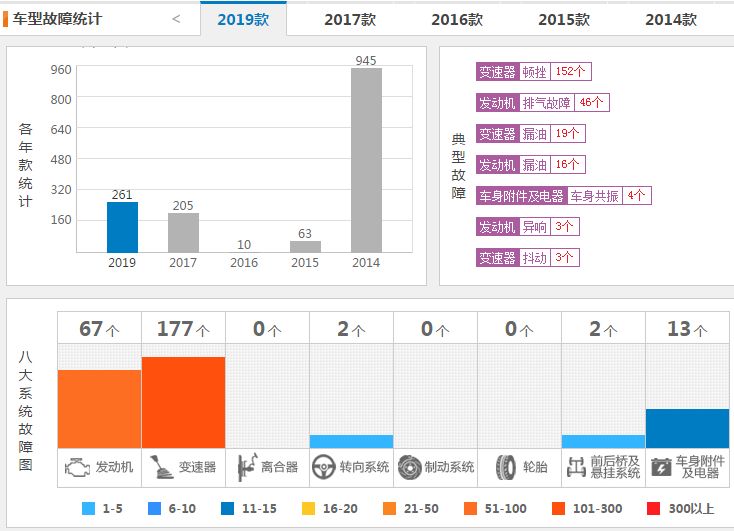
Task: Switch to the 2014款 tab
Action: (x=671, y=19)
